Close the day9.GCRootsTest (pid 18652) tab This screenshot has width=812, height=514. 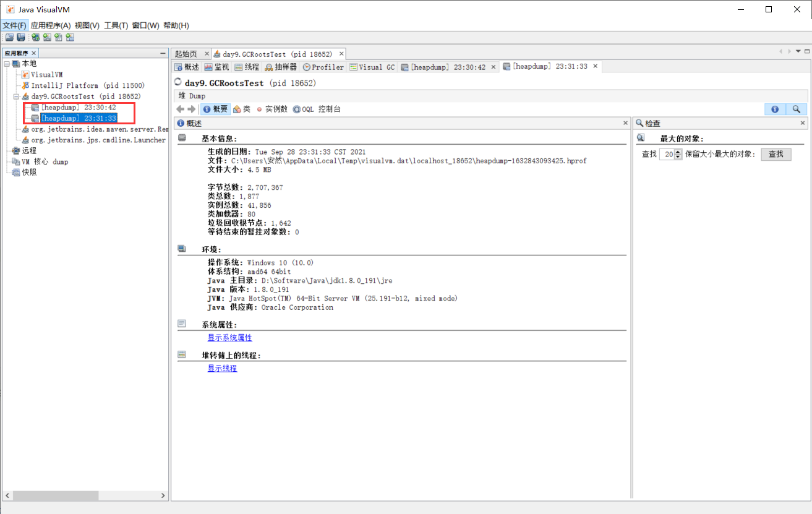pyautogui.click(x=340, y=54)
